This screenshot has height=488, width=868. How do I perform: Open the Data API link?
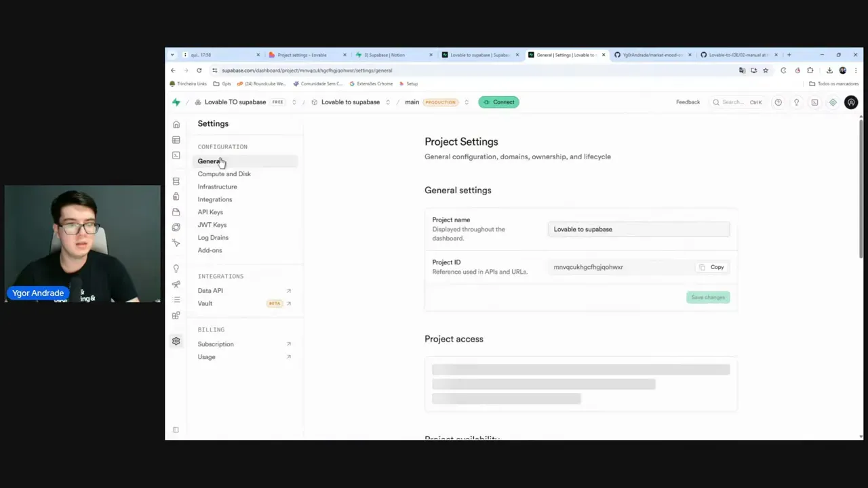244,291
